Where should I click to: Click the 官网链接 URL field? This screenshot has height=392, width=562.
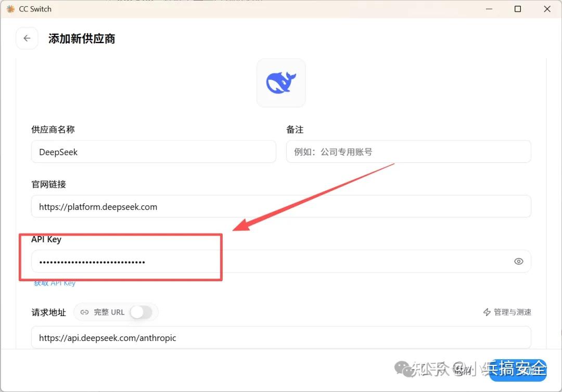(281, 206)
